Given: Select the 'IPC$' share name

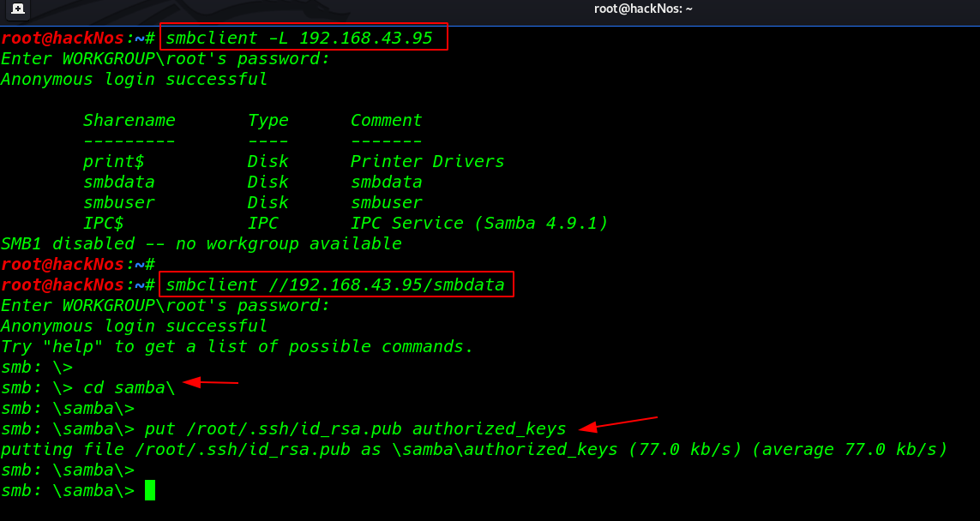Looking at the screenshot, I should point(103,223).
